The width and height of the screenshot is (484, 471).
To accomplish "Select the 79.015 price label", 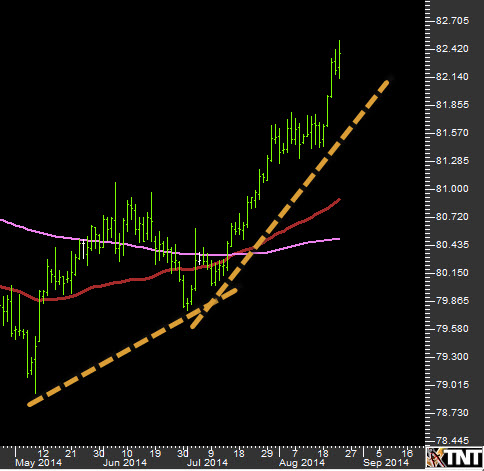I will click(452, 385).
